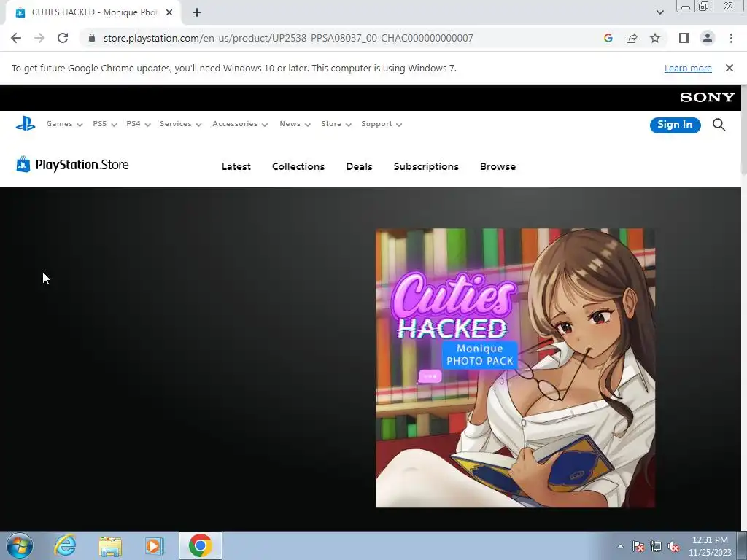Click the Action Center flag icon
The image size is (747, 560).
click(638, 547)
